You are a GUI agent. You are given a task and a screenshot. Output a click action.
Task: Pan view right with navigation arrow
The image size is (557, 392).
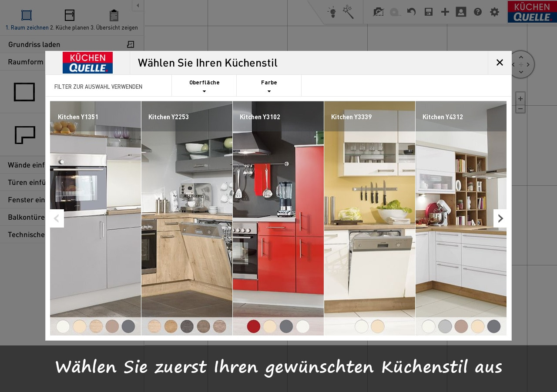(529, 64)
